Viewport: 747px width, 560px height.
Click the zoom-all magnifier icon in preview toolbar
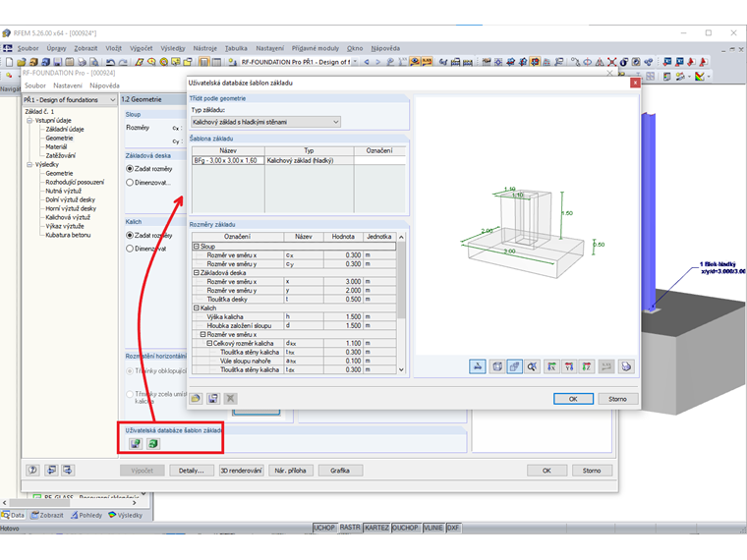pos(532,366)
